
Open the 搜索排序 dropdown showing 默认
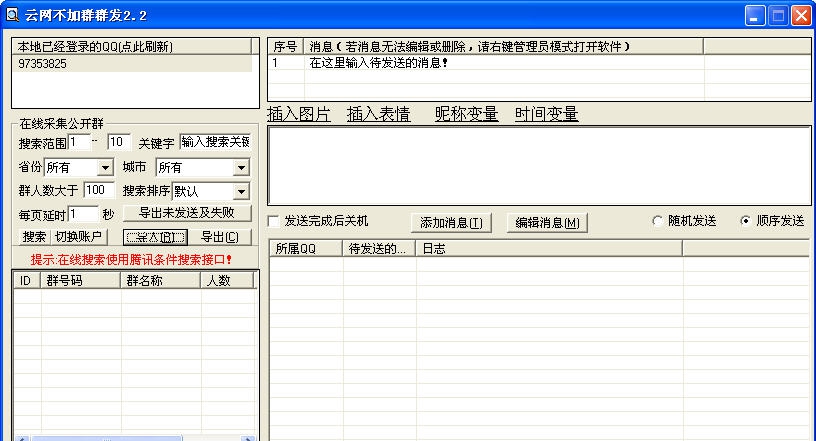[241, 192]
